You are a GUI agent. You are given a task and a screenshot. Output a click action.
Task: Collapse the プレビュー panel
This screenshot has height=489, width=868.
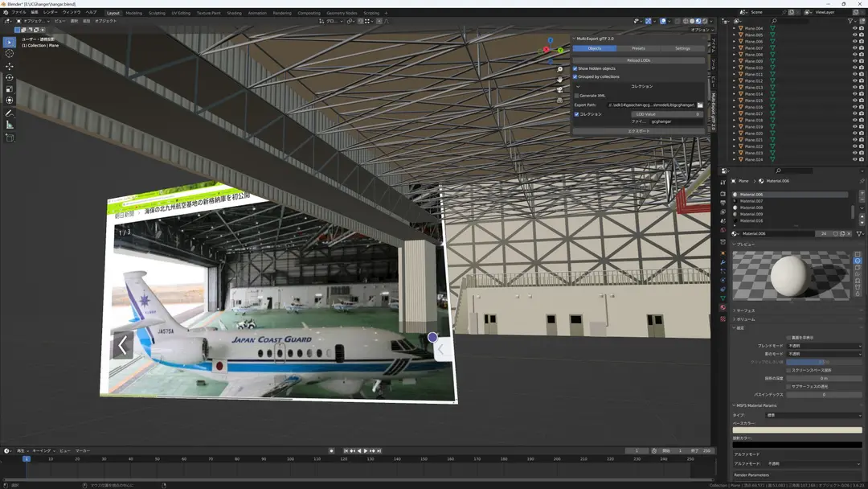click(745, 244)
